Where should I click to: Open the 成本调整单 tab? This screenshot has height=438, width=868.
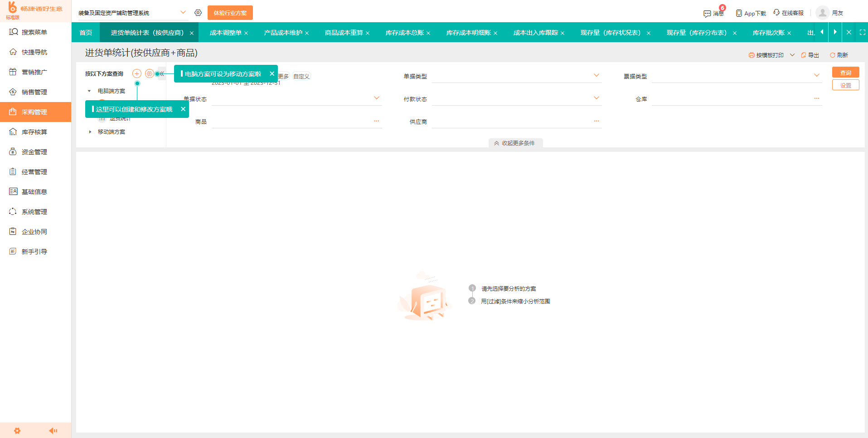pos(225,32)
